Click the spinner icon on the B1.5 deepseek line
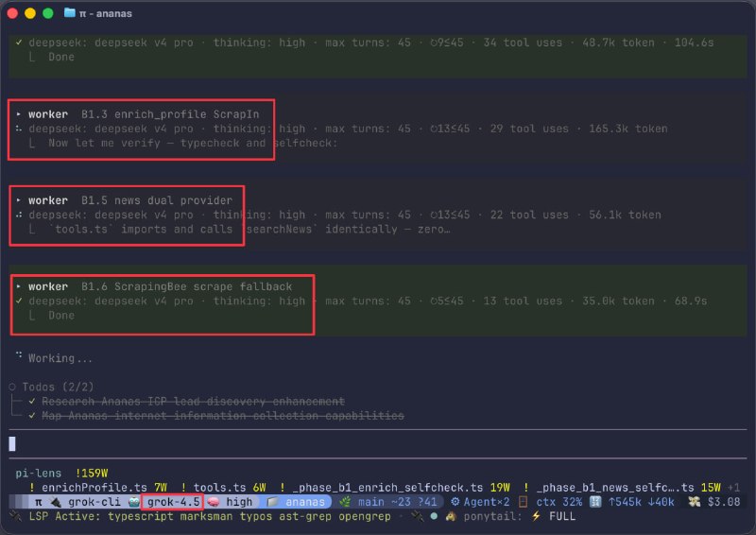 (x=19, y=215)
